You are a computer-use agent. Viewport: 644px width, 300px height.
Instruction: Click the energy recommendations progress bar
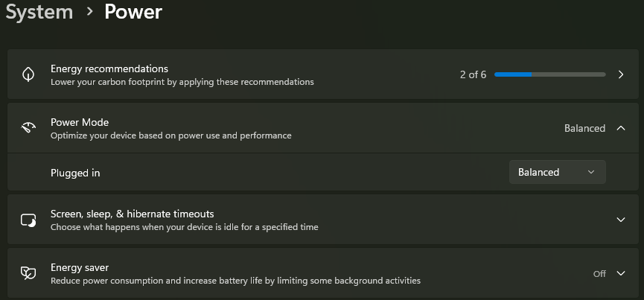click(x=549, y=74)
